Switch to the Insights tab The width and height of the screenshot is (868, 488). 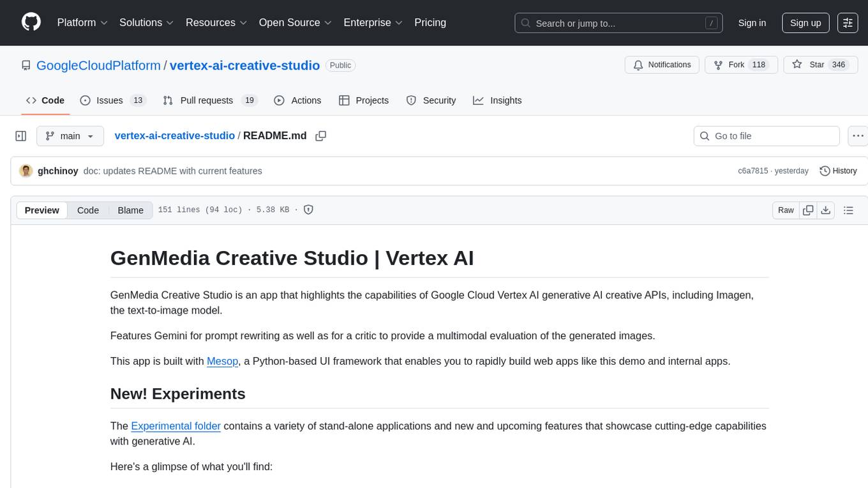[x=497, y=100]
